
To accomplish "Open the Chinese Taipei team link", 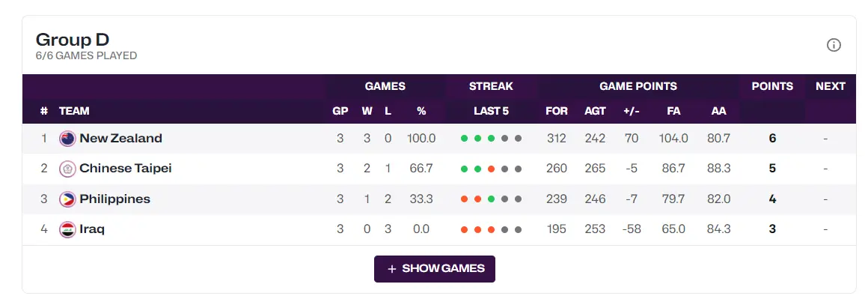I will 126,169.
